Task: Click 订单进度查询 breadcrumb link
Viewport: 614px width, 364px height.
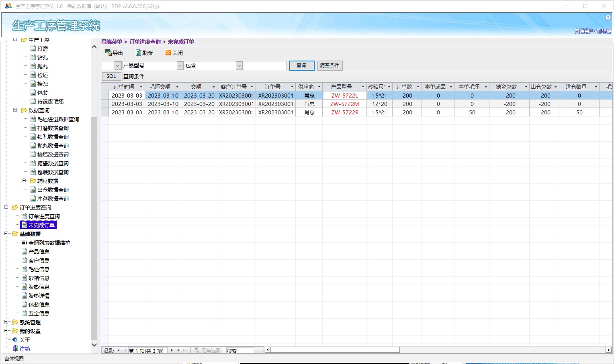Action: tap(145, 42)
